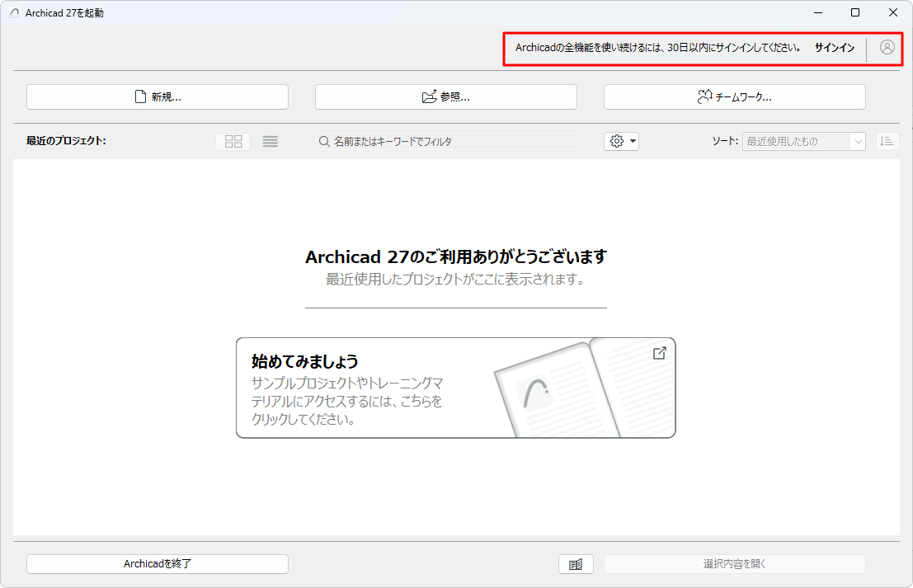Minimize the Archicad 27 startup window
The width and height of the screenshot is (913, 588).
pos(818,12)
